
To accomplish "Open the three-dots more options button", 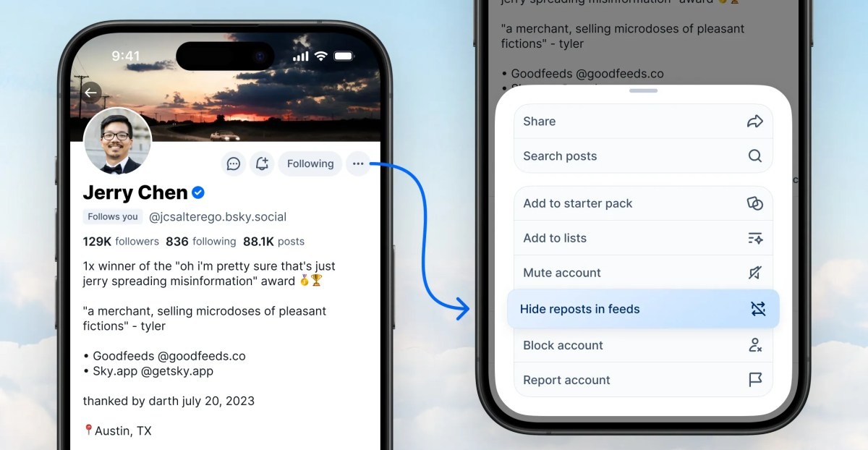I will 358,164.
